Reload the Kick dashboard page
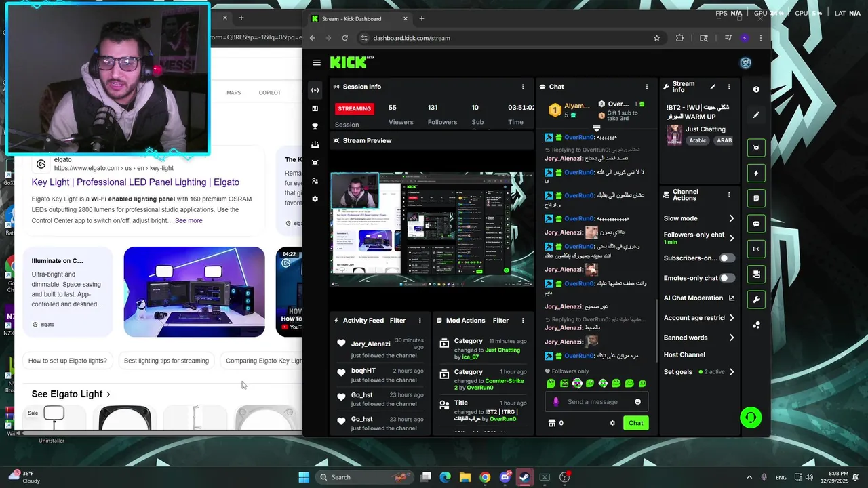868x488 pixels. (344, 38)
